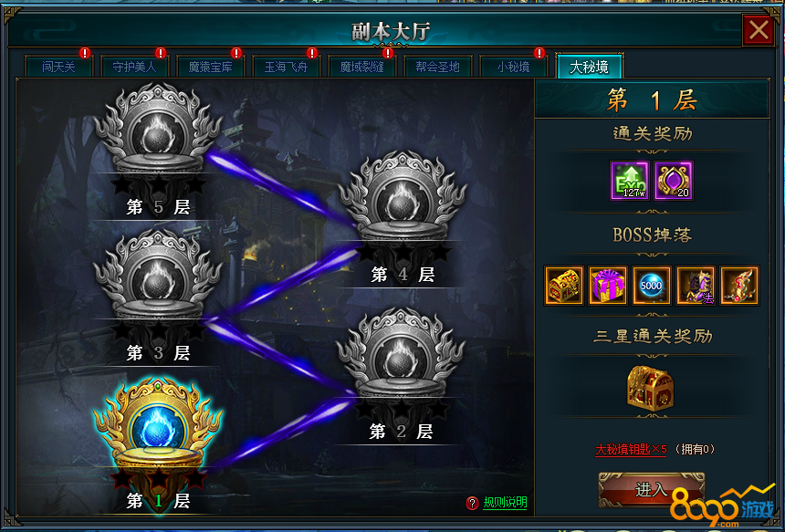Click the purple armor drop icon marked 法
The height and width of the screenshot is (532, 785).
coord(696,286)
